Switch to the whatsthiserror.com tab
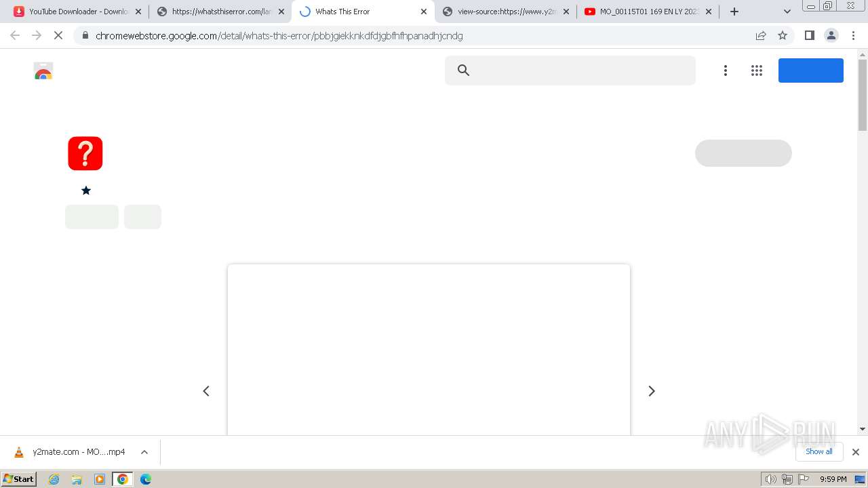Screen dimensions: 868x488 (220, 12)
